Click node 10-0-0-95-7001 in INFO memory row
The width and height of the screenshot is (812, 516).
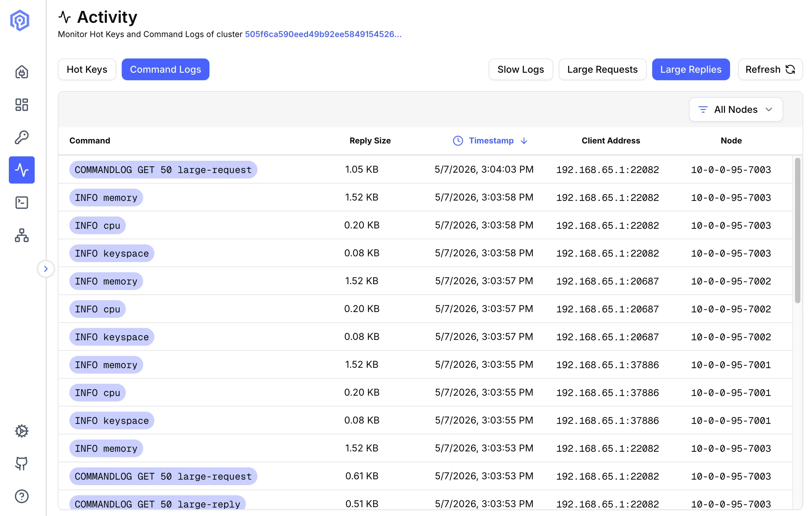731,365
